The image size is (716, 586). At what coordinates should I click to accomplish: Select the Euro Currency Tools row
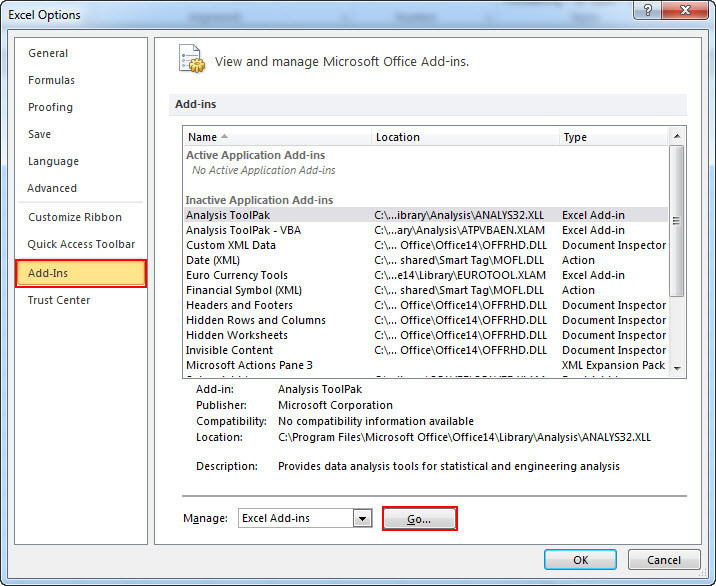coord(426,275)
